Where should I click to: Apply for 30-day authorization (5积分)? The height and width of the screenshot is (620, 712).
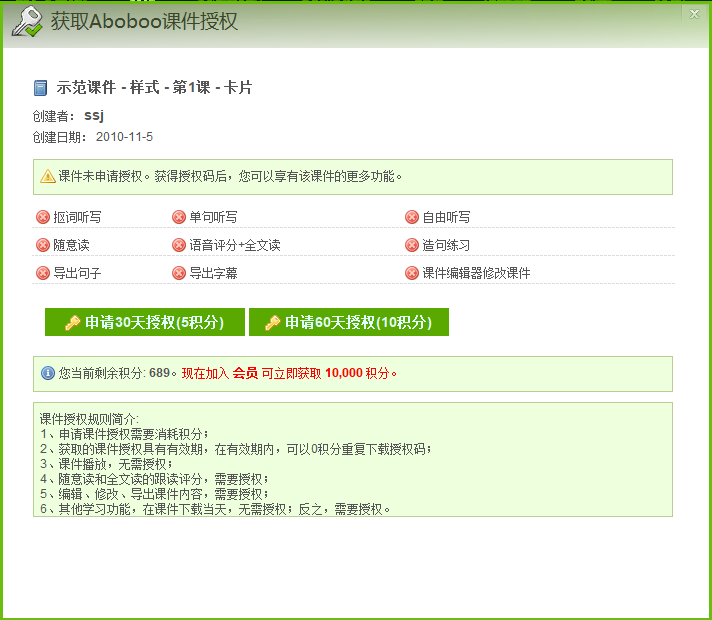click(x=145, y=322)
